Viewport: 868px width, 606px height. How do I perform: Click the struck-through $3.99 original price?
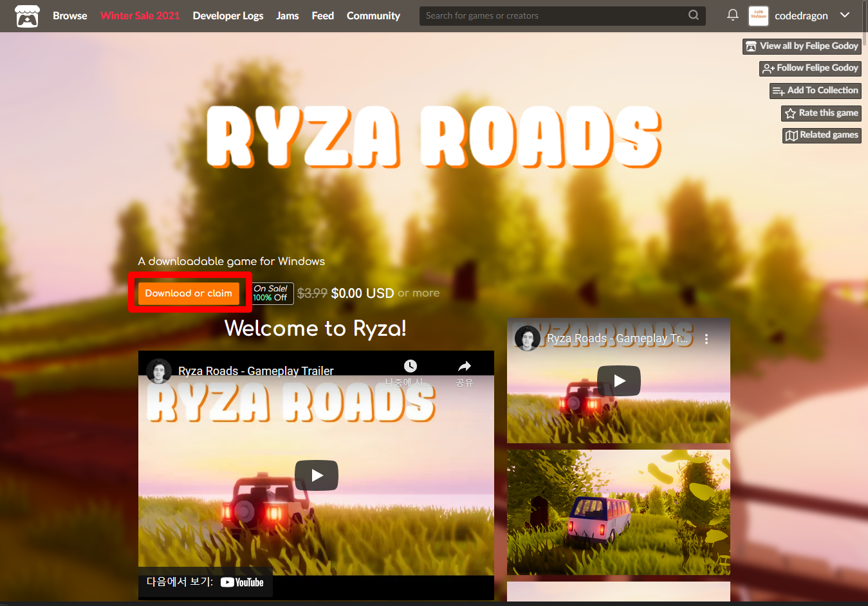tap(312, 293)
